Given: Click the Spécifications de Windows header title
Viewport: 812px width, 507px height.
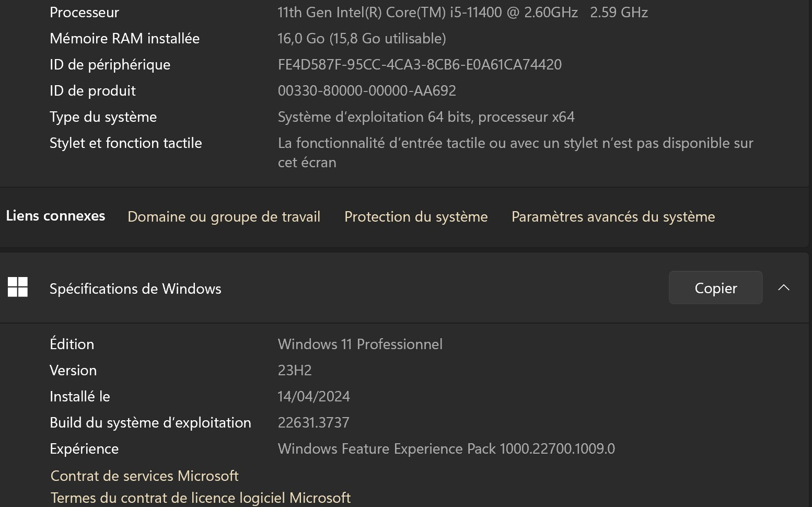Looking at the screenshot, I should point(135,289).
